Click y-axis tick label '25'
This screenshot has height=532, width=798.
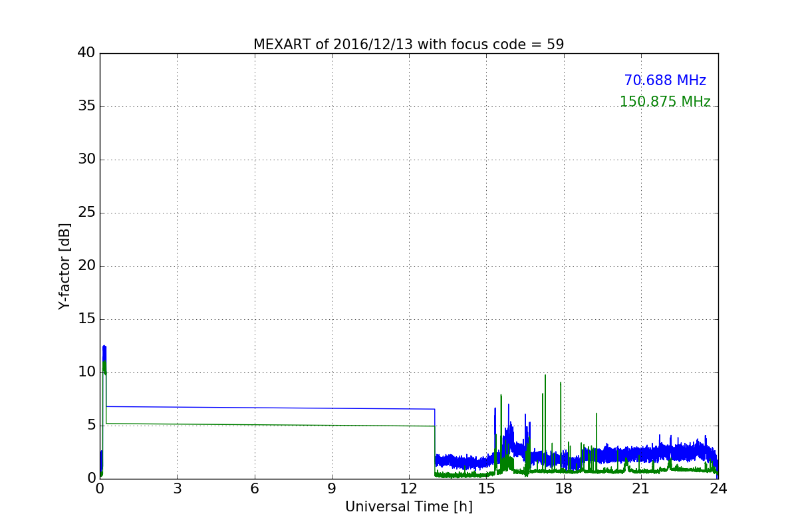(86, 213)
